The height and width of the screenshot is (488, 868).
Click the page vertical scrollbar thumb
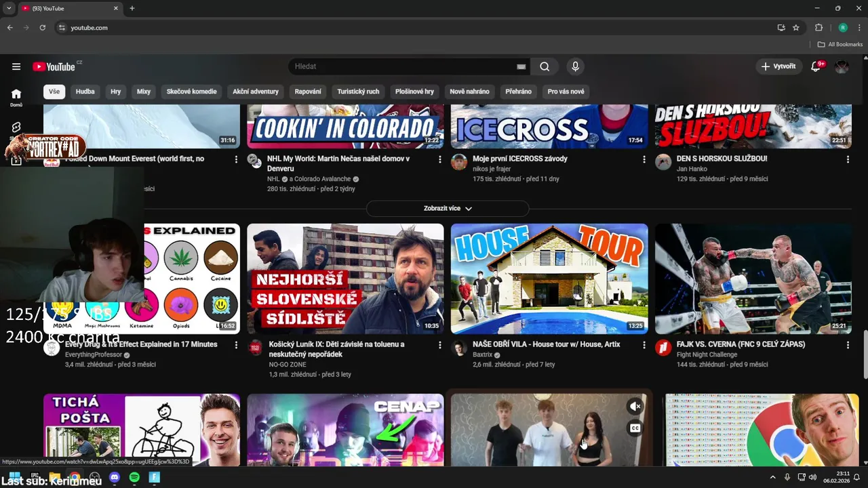pyautogui.click(x=865, y=354)
